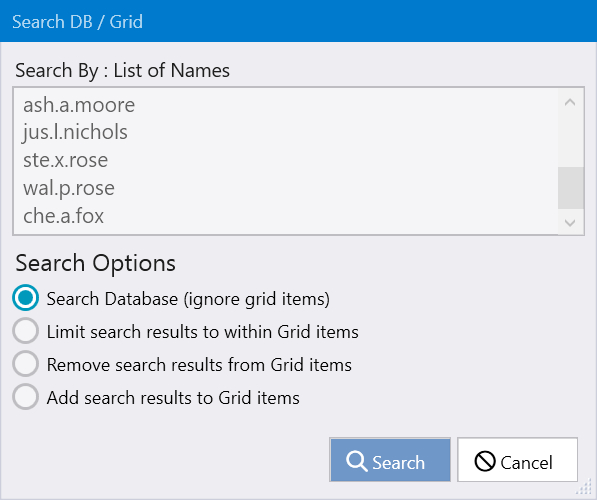This screenshot has width=597, height=500.
Task: Click the che.a.fox line in the list
Action: coord(63,216)
